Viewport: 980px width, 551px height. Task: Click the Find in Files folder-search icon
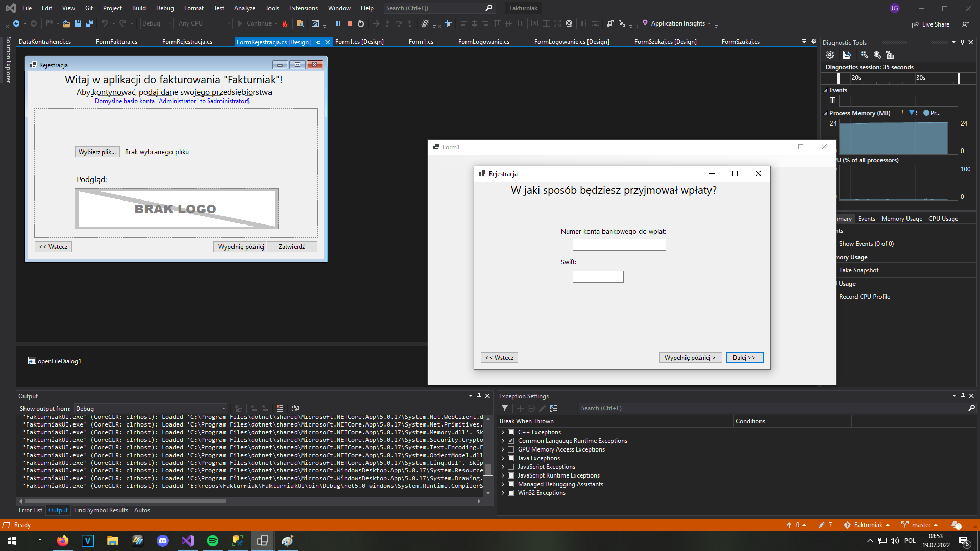pyautogui.click(x=300, y=23)
